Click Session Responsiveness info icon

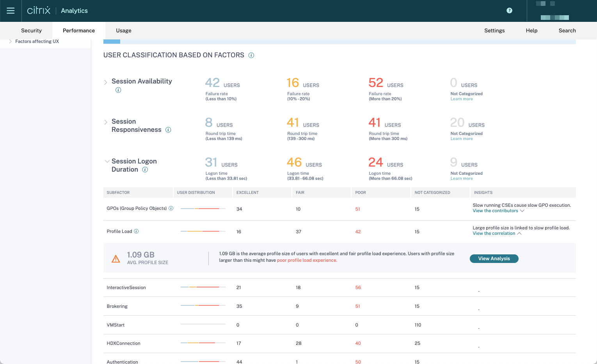[168, 130]
